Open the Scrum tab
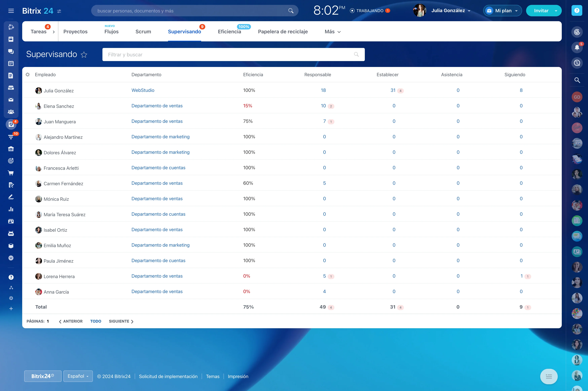Viewport: 588px width, 391px height. (x=143, y=32)
